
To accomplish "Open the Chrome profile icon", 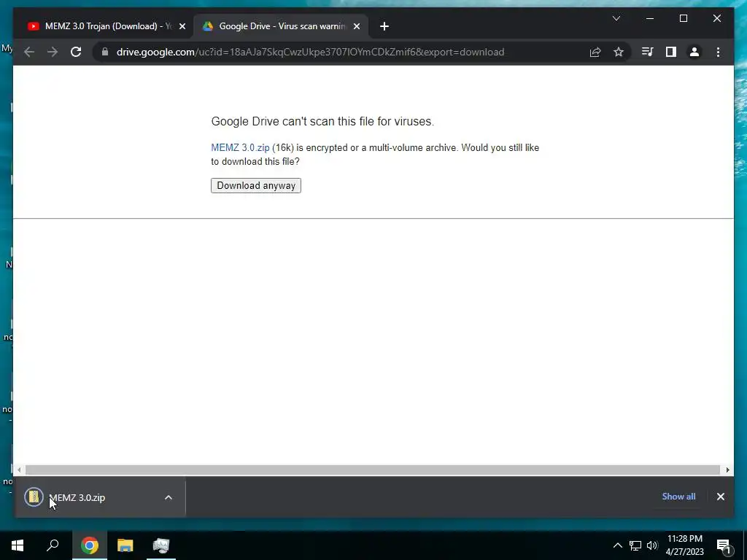I will tap(694, 52).
